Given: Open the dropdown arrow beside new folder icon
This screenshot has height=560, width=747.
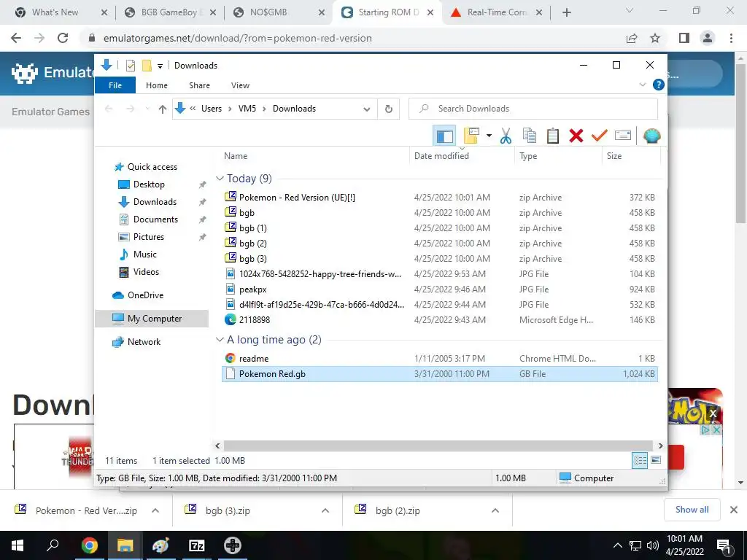Looking at the screenshot, I should coord(489,136).
